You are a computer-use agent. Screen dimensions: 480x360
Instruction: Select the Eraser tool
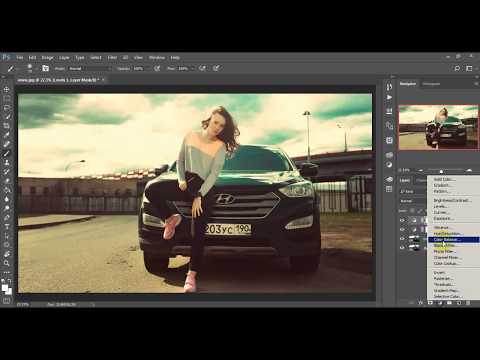point(6,181)
